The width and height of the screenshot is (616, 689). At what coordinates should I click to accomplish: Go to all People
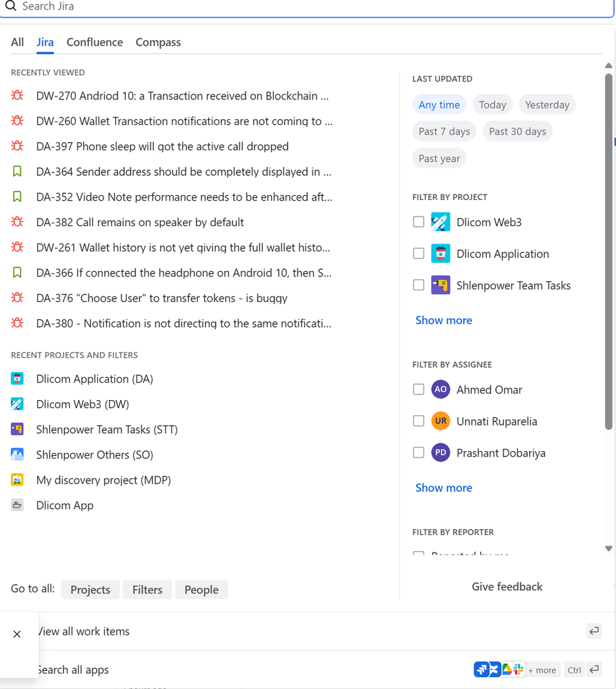click(x=201, y=590)
